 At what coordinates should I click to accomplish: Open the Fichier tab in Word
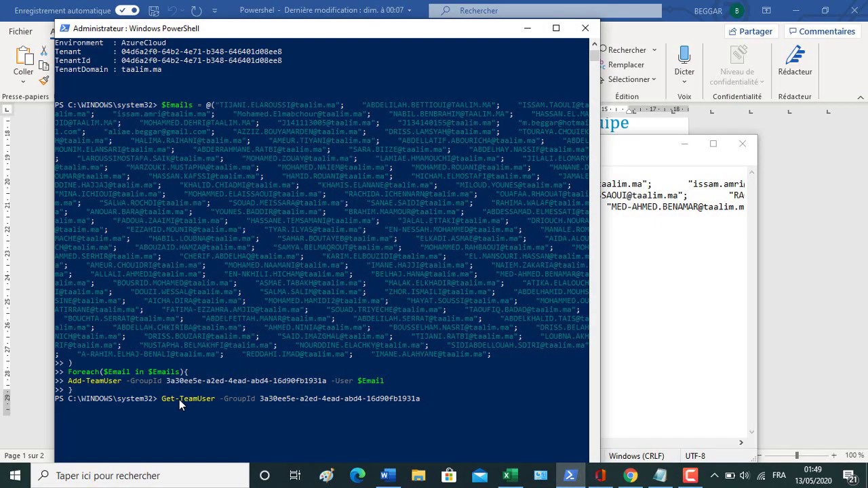point(20,31)
